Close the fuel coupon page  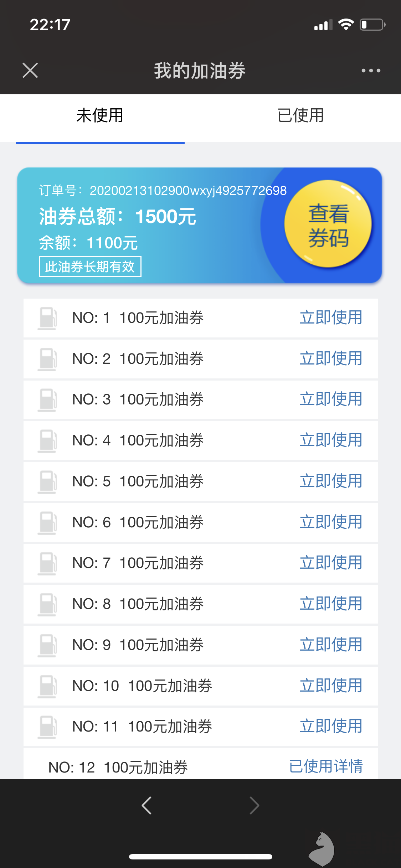click(30, 70)
